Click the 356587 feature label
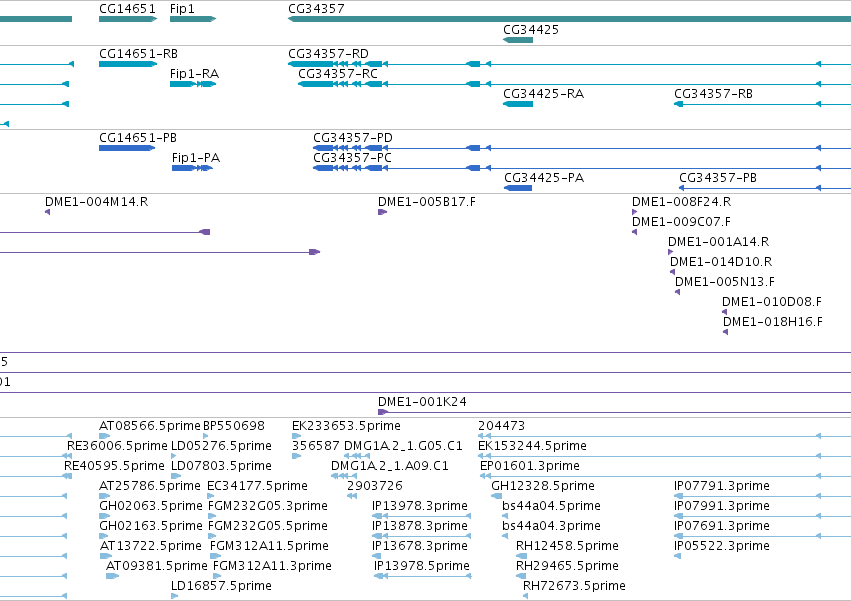The image size is (851, 601). (316, 446)
